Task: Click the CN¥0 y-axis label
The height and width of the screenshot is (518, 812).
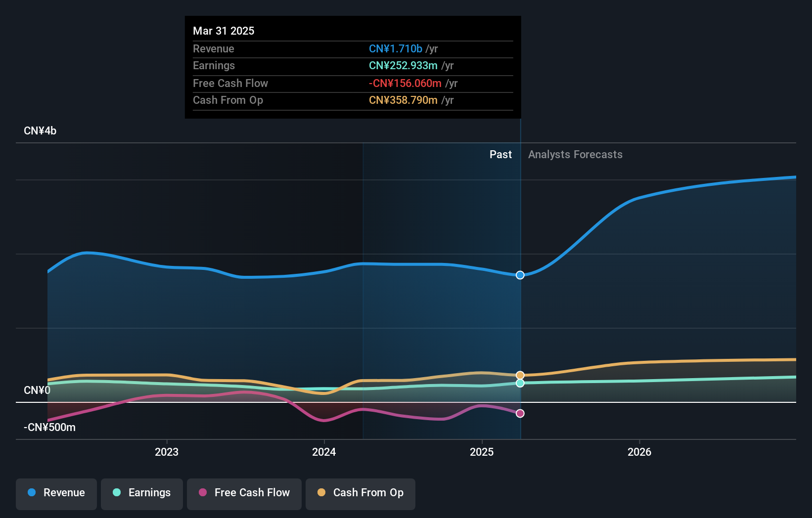Action: click(37, 390)
